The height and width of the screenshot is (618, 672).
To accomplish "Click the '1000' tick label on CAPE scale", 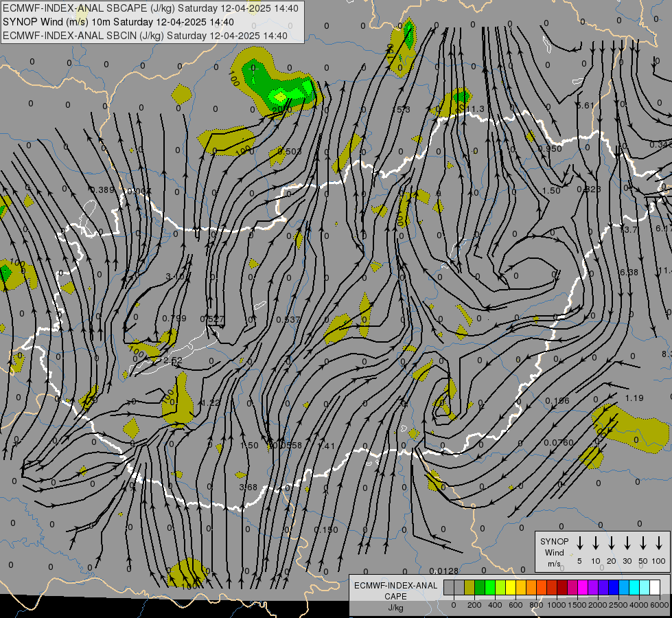I will 557,605.
